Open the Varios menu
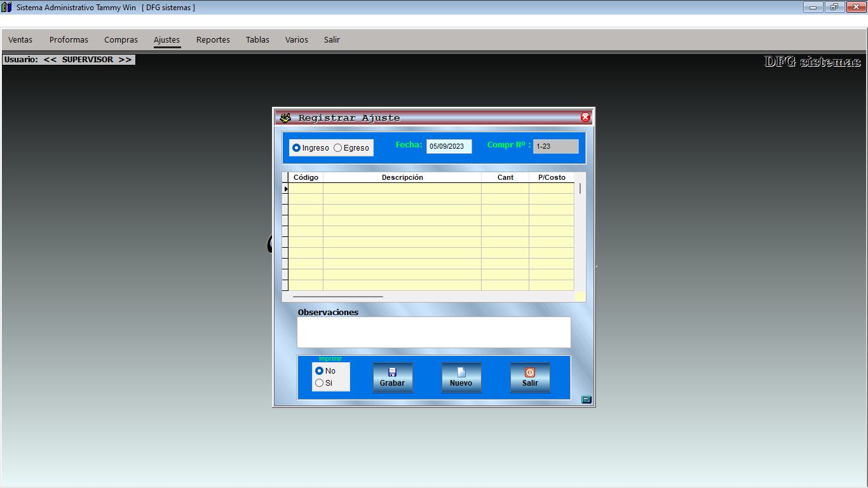Screen dimensions: 868x488 pyautogui.click(x=297, y=39)
